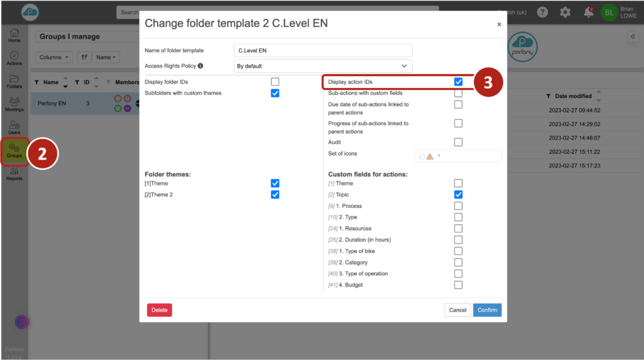This screenshot has height=360, width=644.
Task: Open the Reports sidebar icon
Action: click(14, 173)
